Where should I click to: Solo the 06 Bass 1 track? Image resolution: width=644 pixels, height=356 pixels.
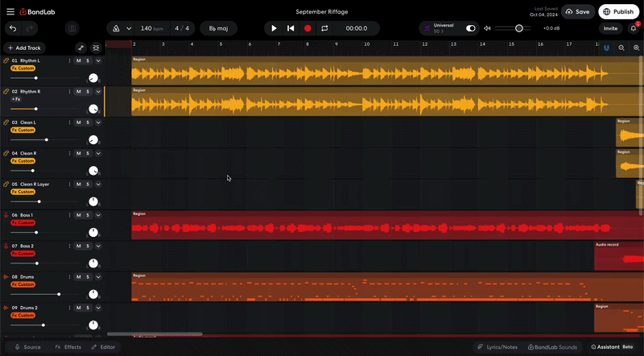[x=88, y=215]
